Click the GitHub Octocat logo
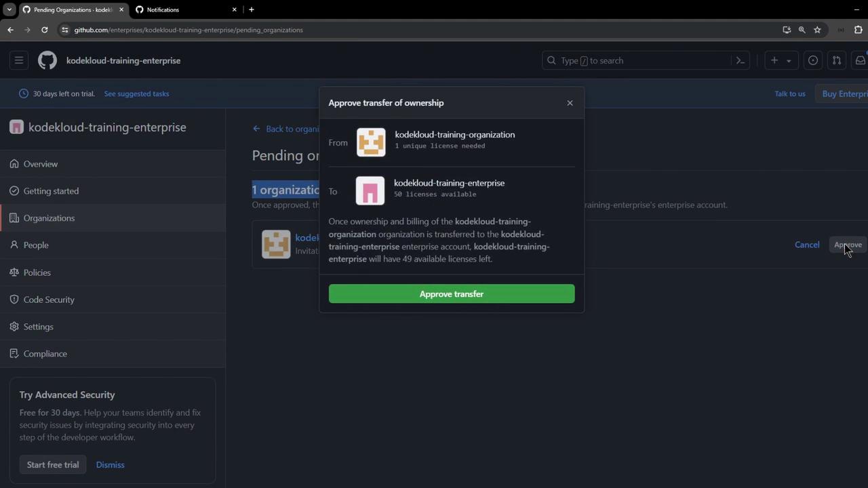The height and width of the screenshot is (488, 868). [x=47, y=60]
